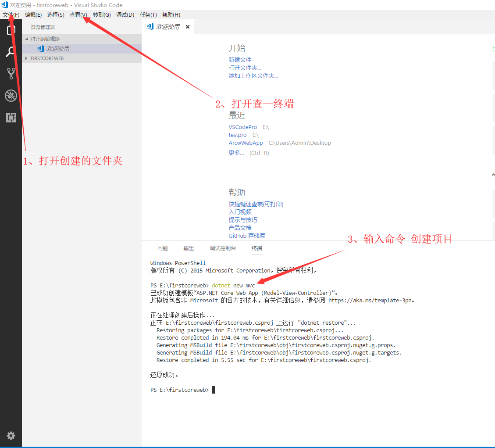Collapse the 打开的编辑器 section
Viewport: 495px width, 448px height.
pyautogui.click(x=45, y=39)
